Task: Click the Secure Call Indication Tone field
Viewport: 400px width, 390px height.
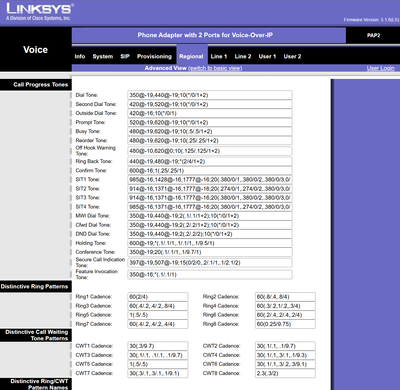Action: 210,263
